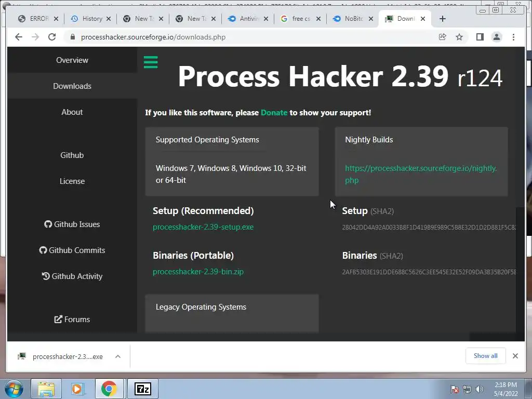532x399 pixels.
Task: Open downloaded processhacker exe in shelf
Action: 61,356
